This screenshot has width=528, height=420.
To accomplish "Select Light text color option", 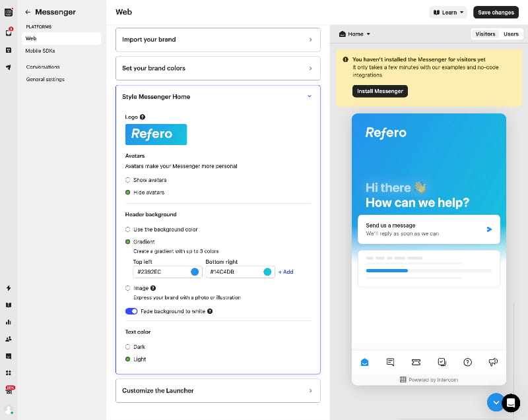I will point(127,359).
